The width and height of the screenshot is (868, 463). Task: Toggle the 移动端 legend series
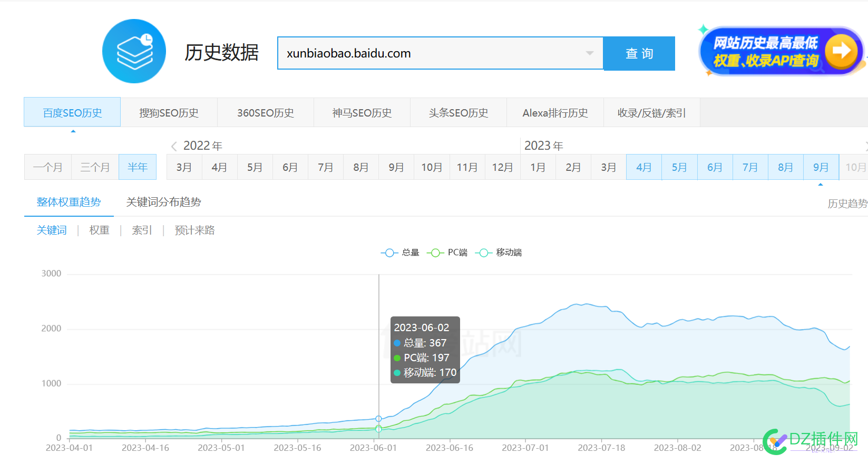click(499, 253)
